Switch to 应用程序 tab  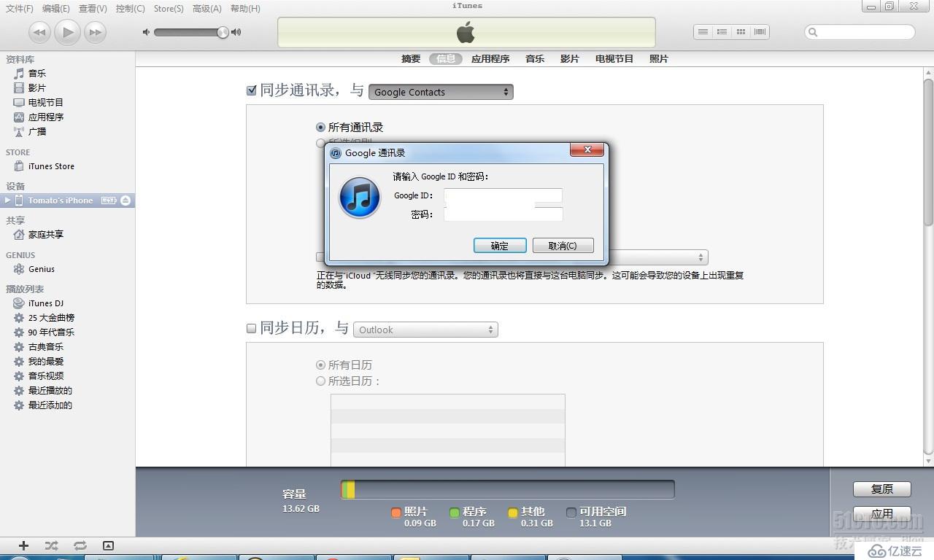click(x=490, y=59)
